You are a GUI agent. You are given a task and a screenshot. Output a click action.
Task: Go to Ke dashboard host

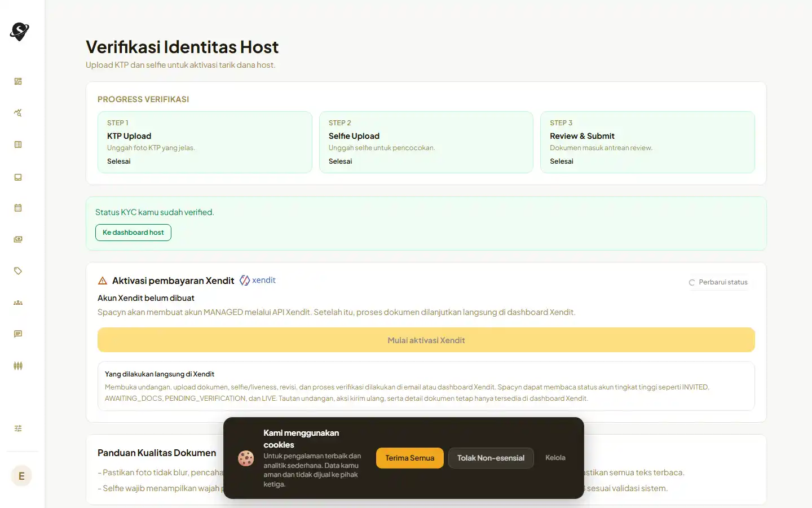click(133, 233)
